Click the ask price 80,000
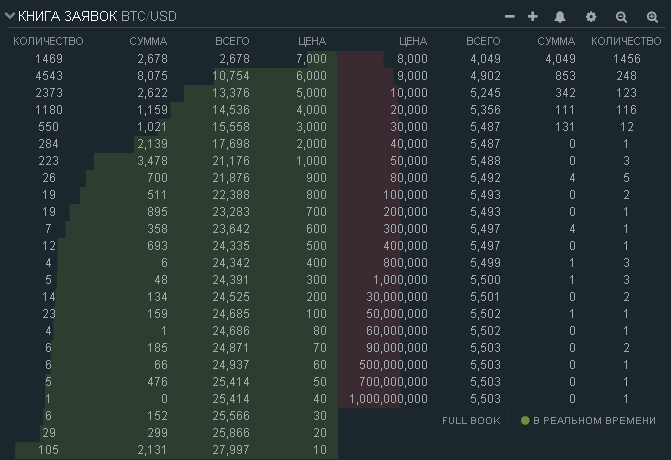 pos(409,178)
